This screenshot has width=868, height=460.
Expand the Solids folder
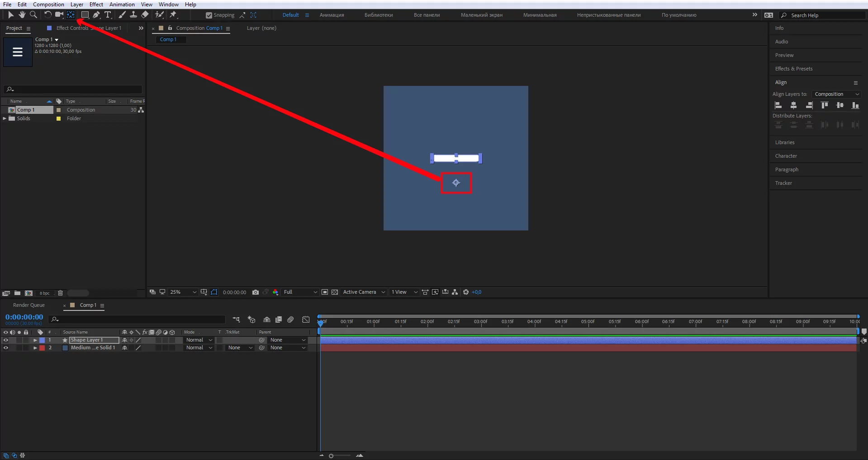5,118
